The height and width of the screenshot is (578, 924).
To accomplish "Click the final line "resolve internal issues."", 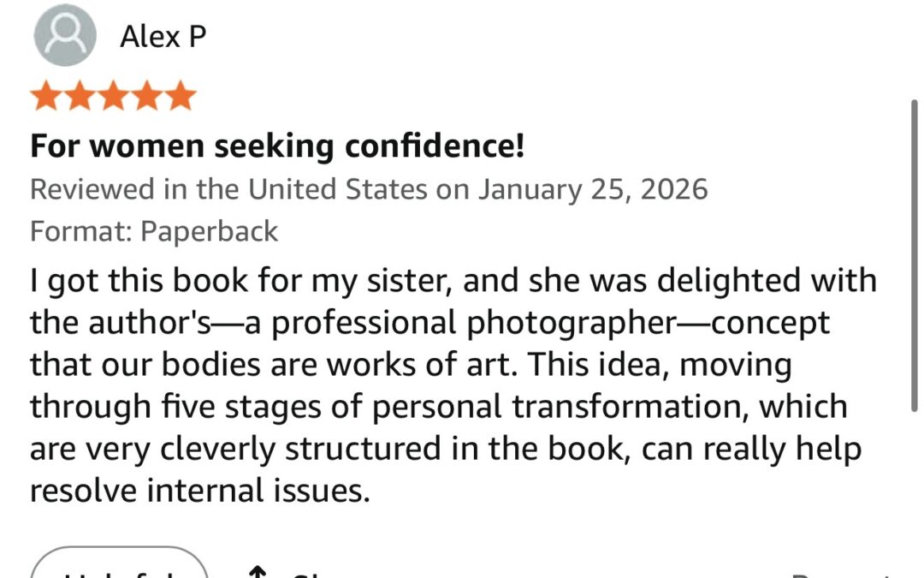I will click(x=200, y=492).
